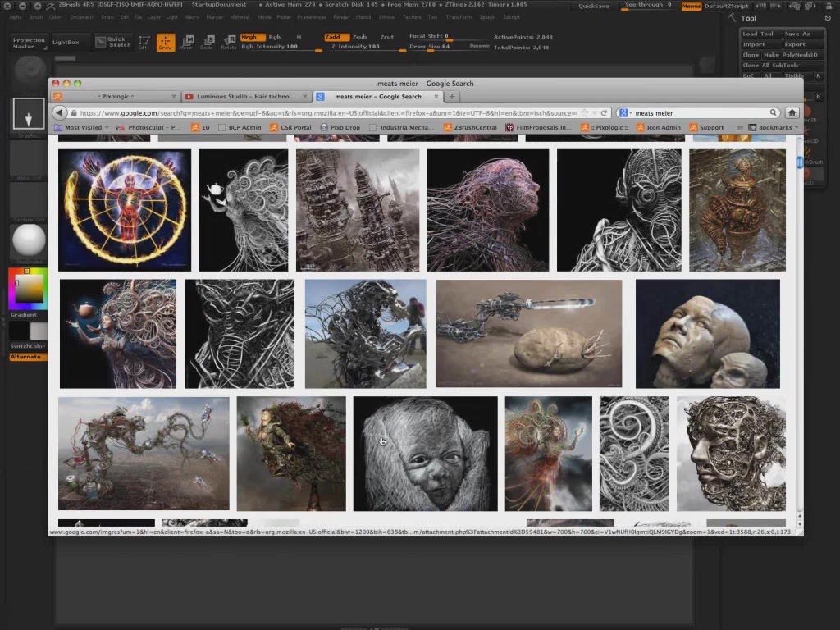Restore the Tool palette defaults icon
The width and height of the screenshot is (840, 630).
(828, 18)
